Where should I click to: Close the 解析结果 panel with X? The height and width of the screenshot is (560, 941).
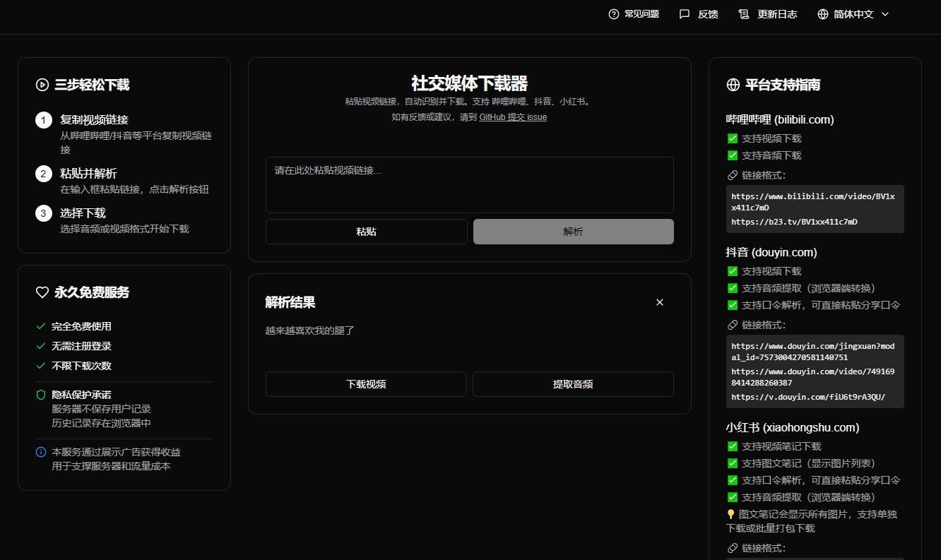pyautogui.click(x=660, y=302)
